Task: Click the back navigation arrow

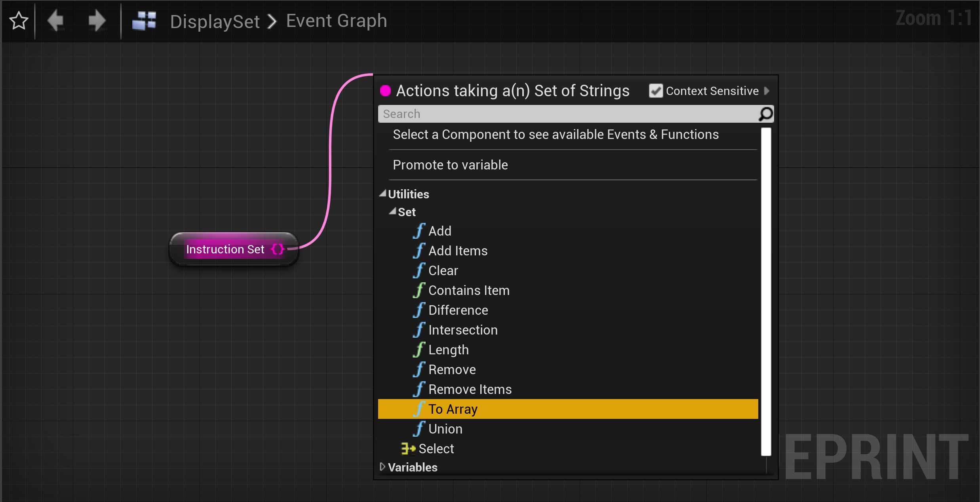Action: coord(56,21)
